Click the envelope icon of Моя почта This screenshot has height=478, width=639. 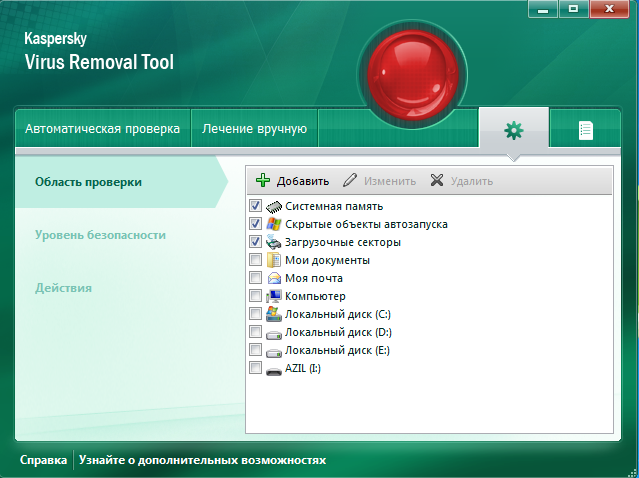point(274,278)
